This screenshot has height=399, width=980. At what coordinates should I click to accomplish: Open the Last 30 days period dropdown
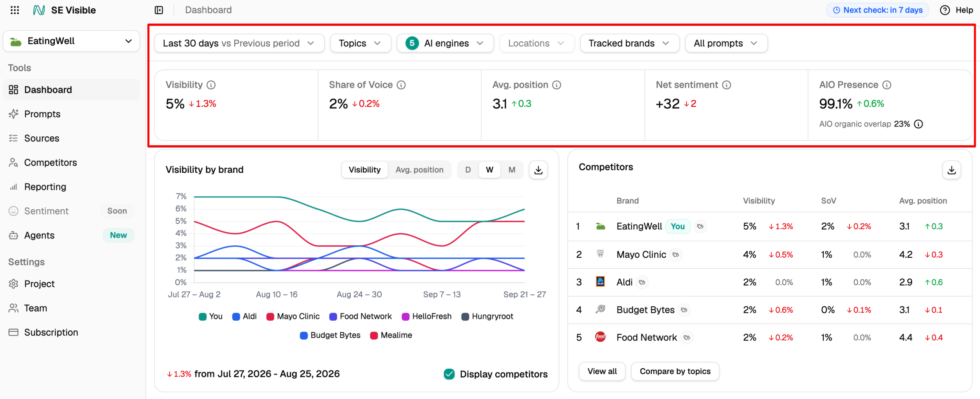point(239,43)
